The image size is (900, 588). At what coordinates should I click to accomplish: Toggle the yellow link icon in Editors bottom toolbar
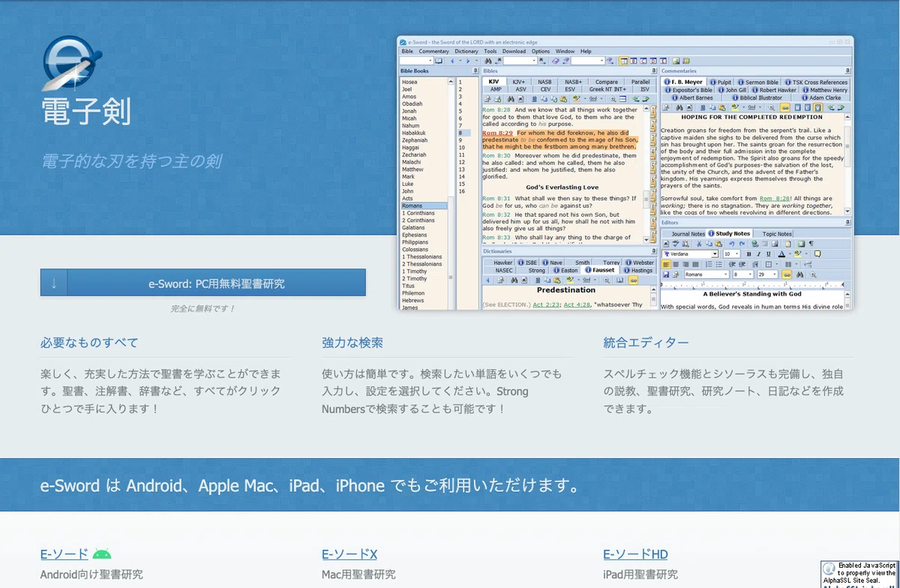[x=787, y=274]
